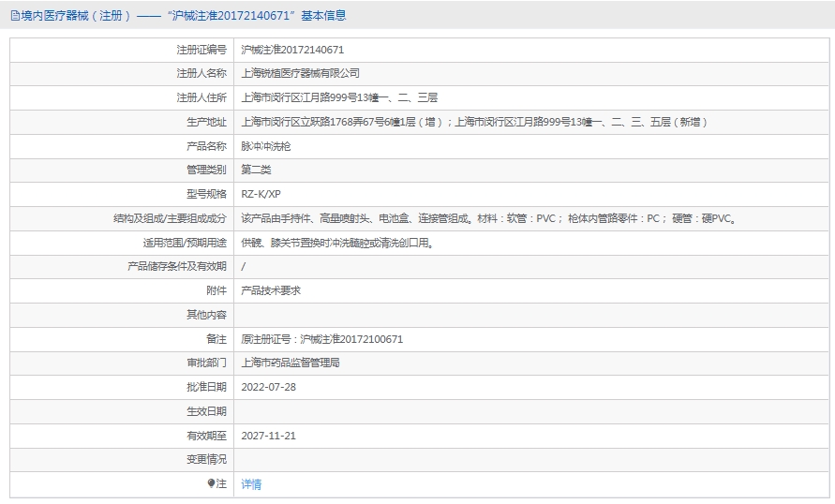Select the value 第二类
The width and height of the screenshot is (835, 504).
[x=256, y=170]
